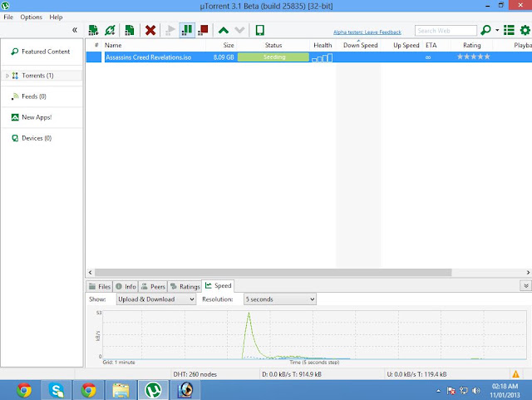This screenshot has height=400, width=532.
Task: Pause the torrent using the toolbar pause icon
Action: (186, 30)
